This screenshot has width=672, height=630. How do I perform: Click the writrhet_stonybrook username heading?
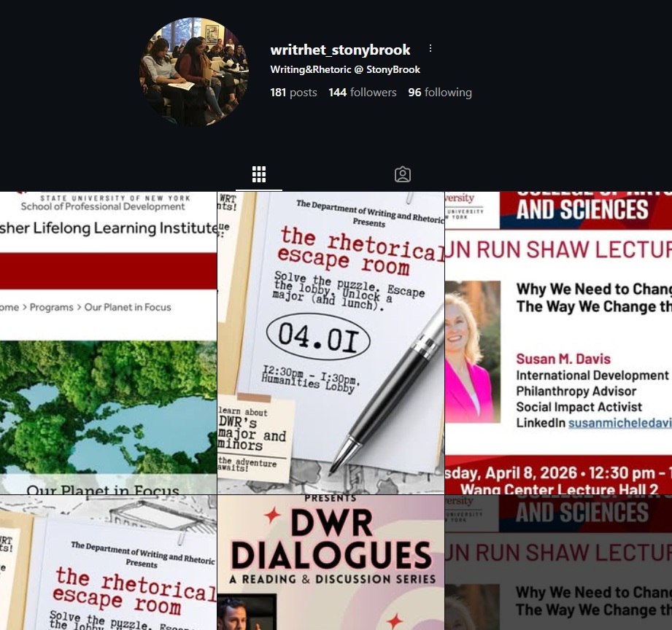(x=340, y=50)
